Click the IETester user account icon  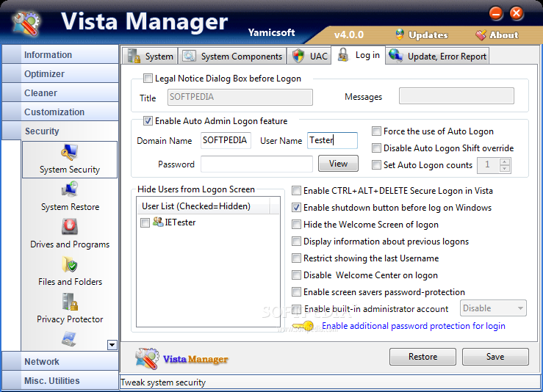(158, 222)
